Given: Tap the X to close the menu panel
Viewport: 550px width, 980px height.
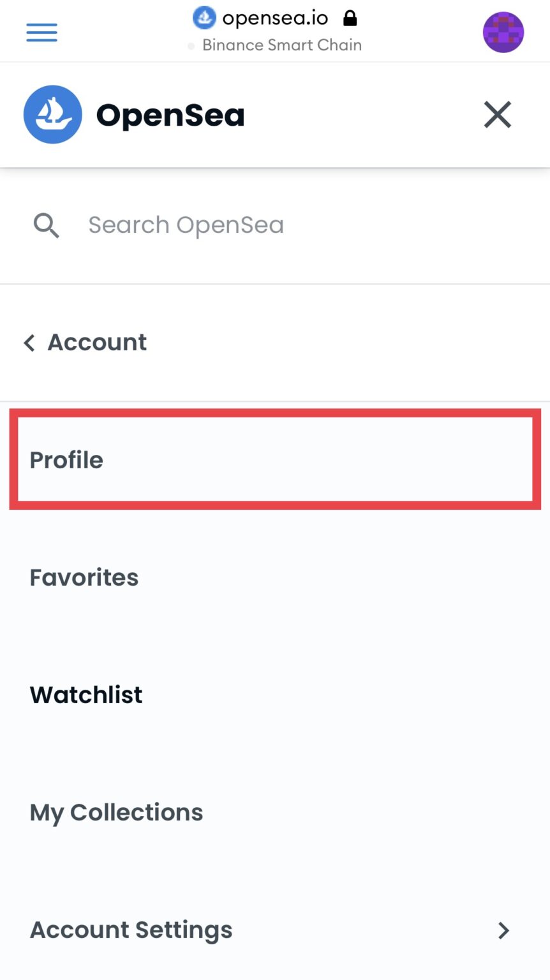Looking at the screenshot, I should (497, 115).
